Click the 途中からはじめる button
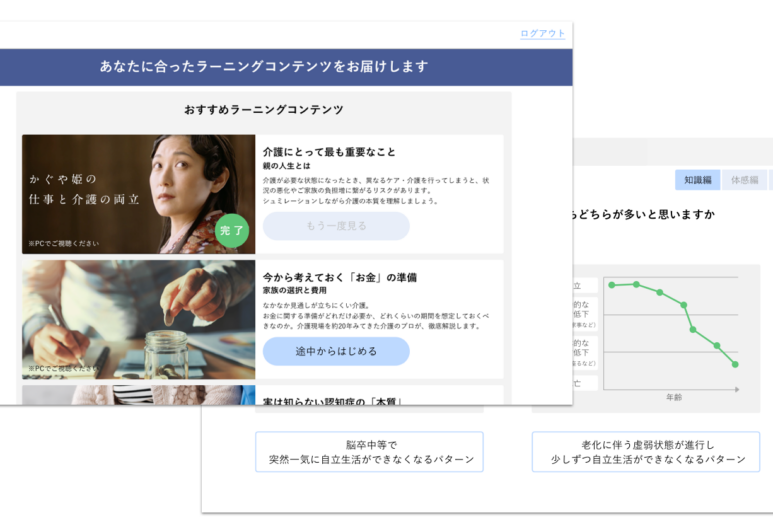 (336, 351)
